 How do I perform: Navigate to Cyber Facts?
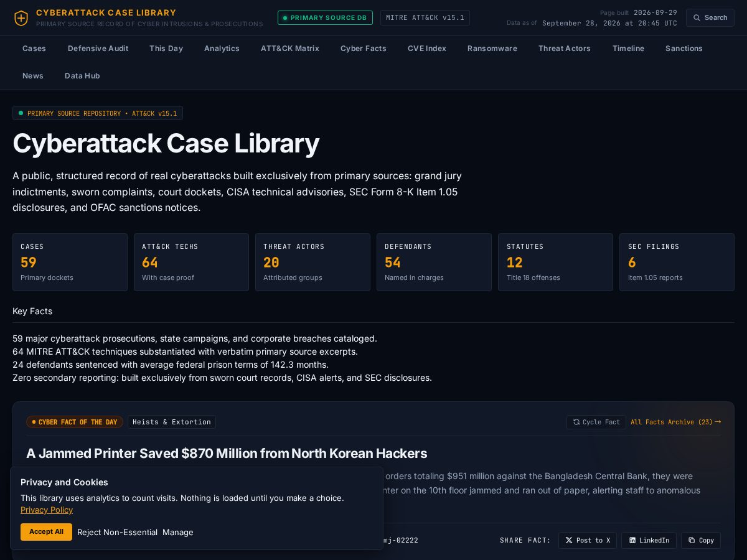364,49
